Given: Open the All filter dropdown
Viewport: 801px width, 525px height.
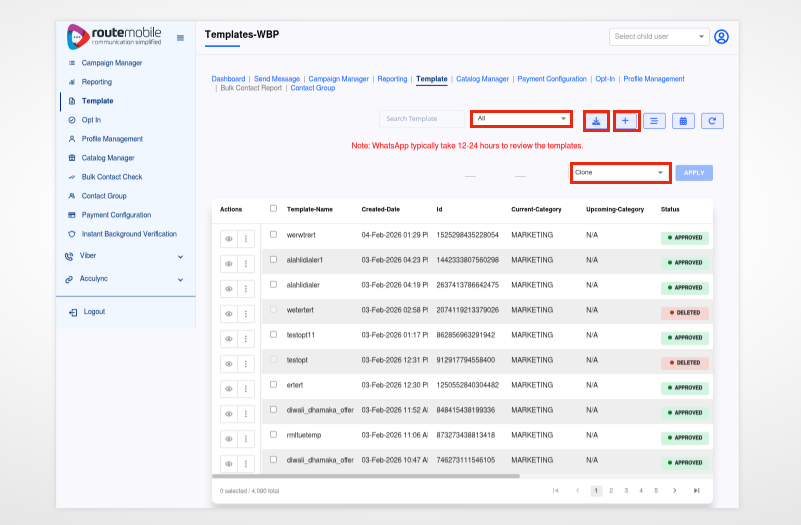Looking at the screenshot, I should point(521,118).
